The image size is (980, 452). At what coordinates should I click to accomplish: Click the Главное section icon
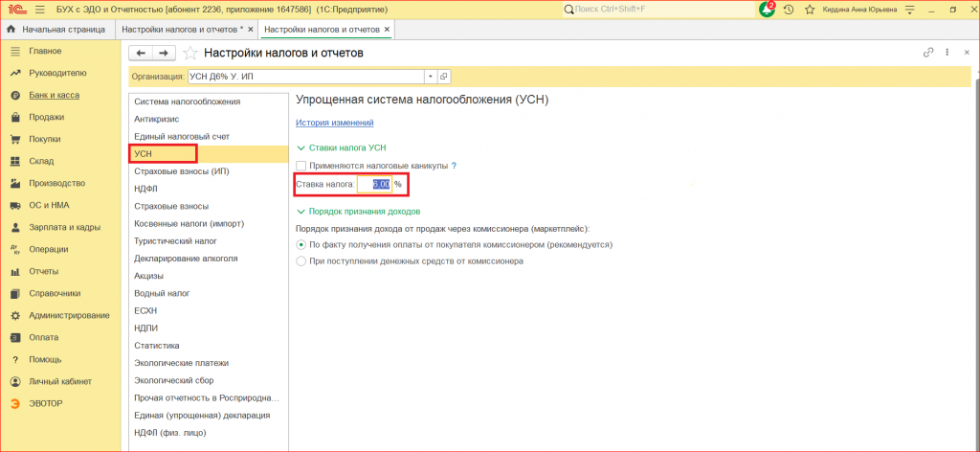click(x=15, y=51)
